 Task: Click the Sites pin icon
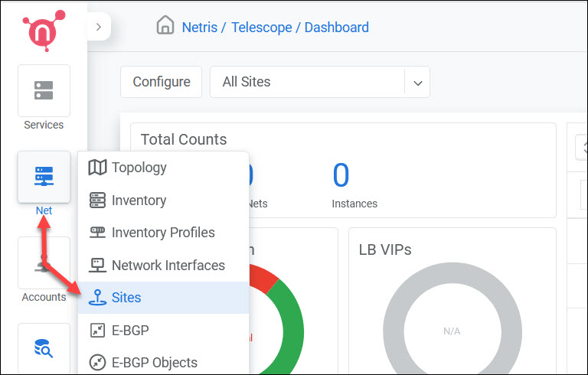click(97, 297)
